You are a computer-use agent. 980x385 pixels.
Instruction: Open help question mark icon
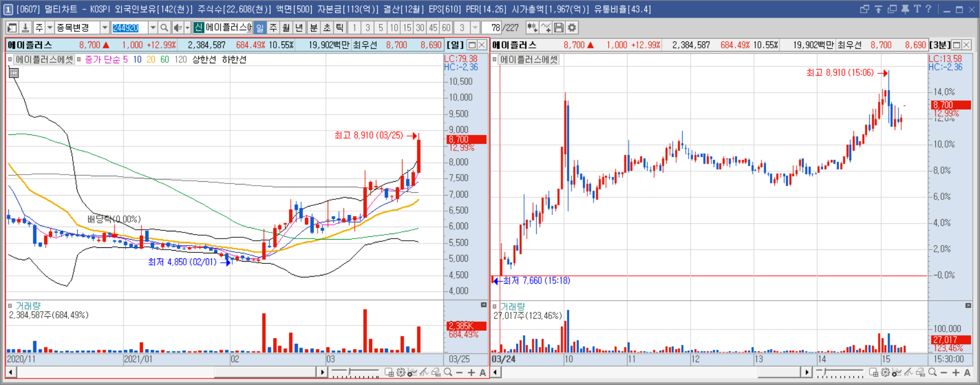tap(928, 9)
